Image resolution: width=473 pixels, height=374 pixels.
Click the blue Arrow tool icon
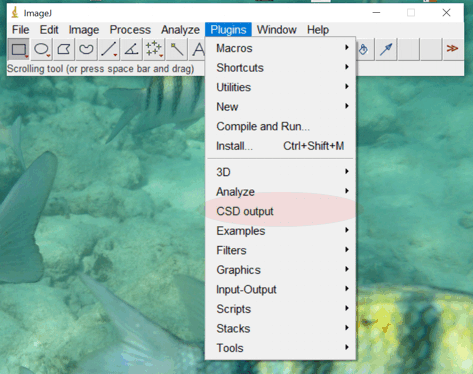(386, 49)
